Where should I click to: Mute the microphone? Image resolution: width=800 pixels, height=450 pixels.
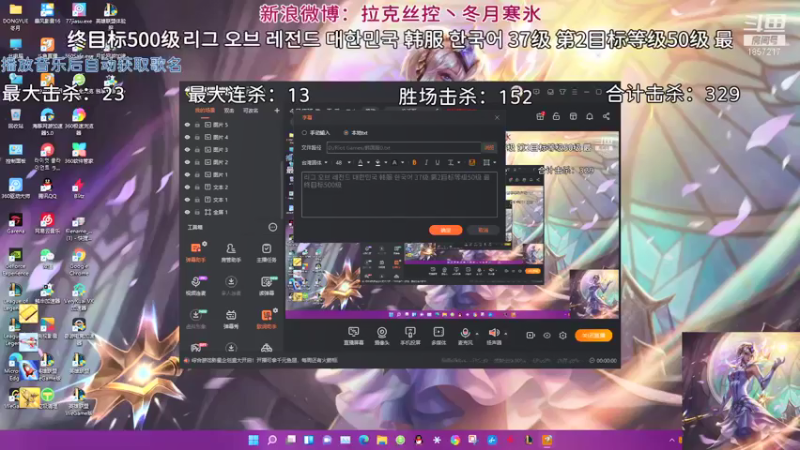465,334
